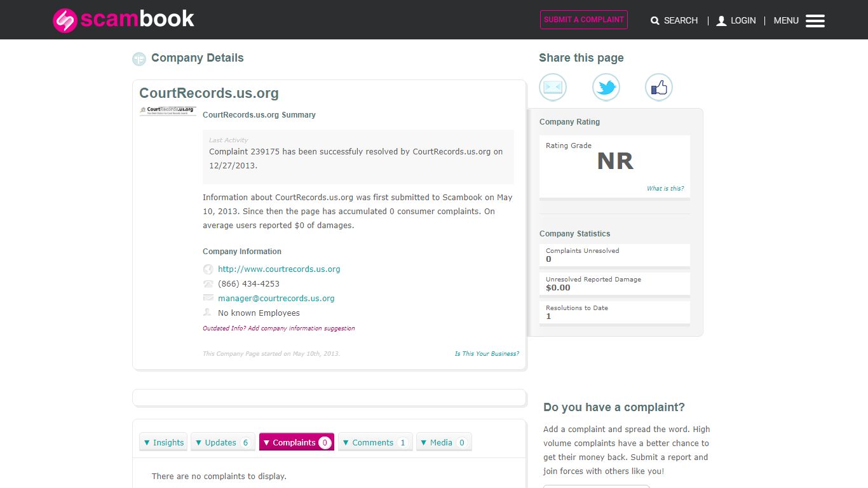The width and height of the screenshot is (868, 488).
Task: Click Resolutions to Date statistic
Action: click(614, 312)
